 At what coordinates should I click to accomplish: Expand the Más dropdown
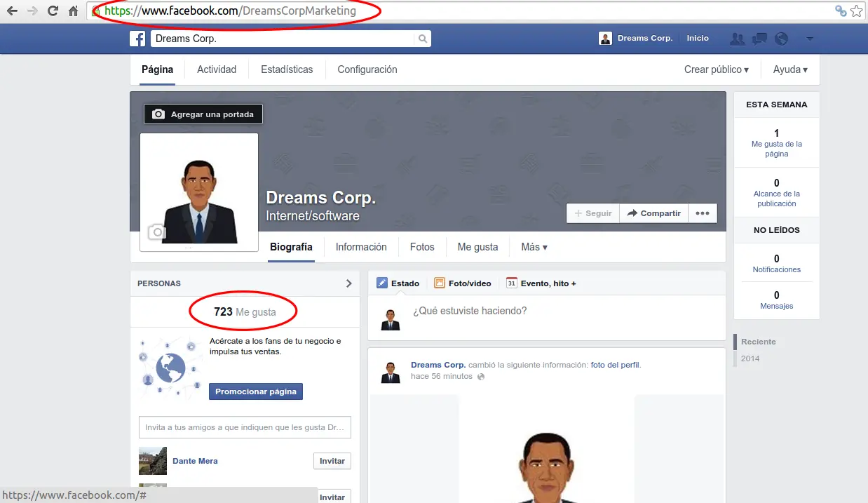[x=534, y=247]
